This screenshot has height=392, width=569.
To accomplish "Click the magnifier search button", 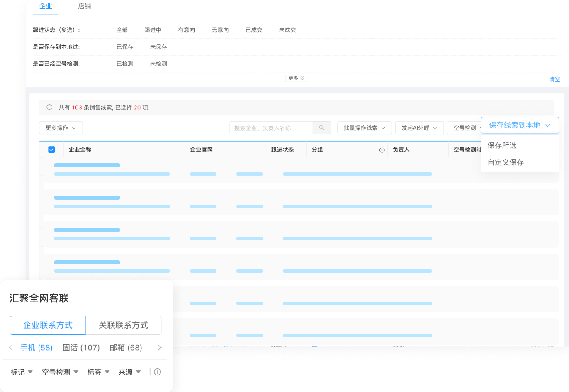I will [322, 128].
